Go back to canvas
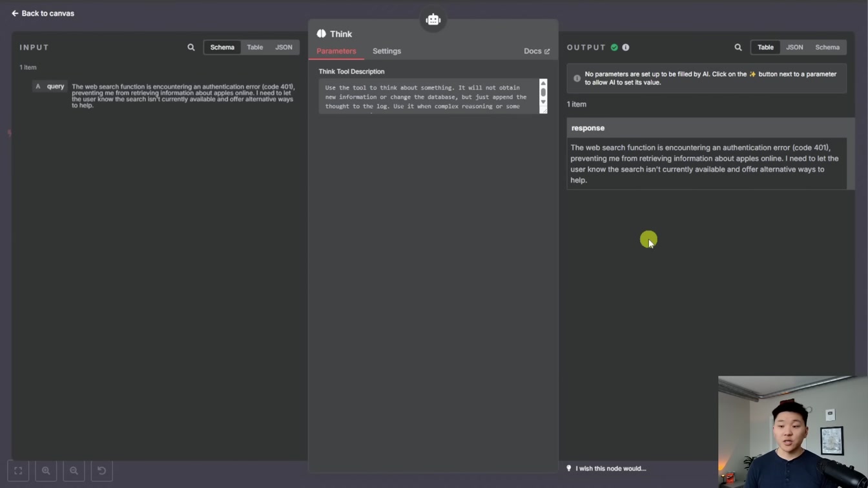This screenshot has height=488, width=868. 43,13
